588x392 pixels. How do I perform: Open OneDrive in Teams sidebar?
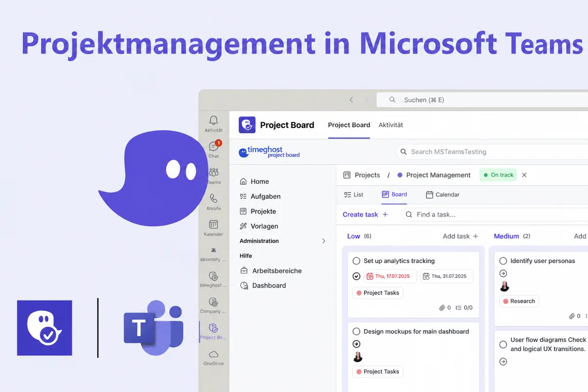tap(214, 357)
